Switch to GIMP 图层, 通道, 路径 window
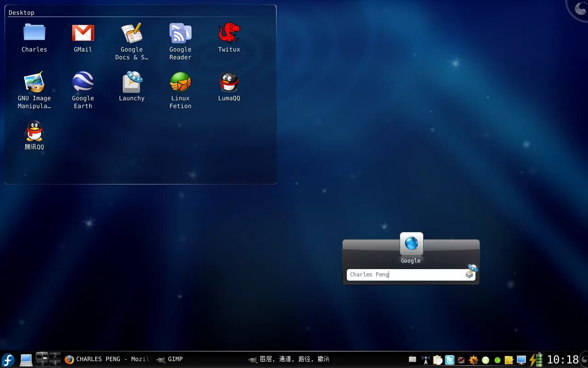This screenshot has width=588, height=368. coord(291,359)
